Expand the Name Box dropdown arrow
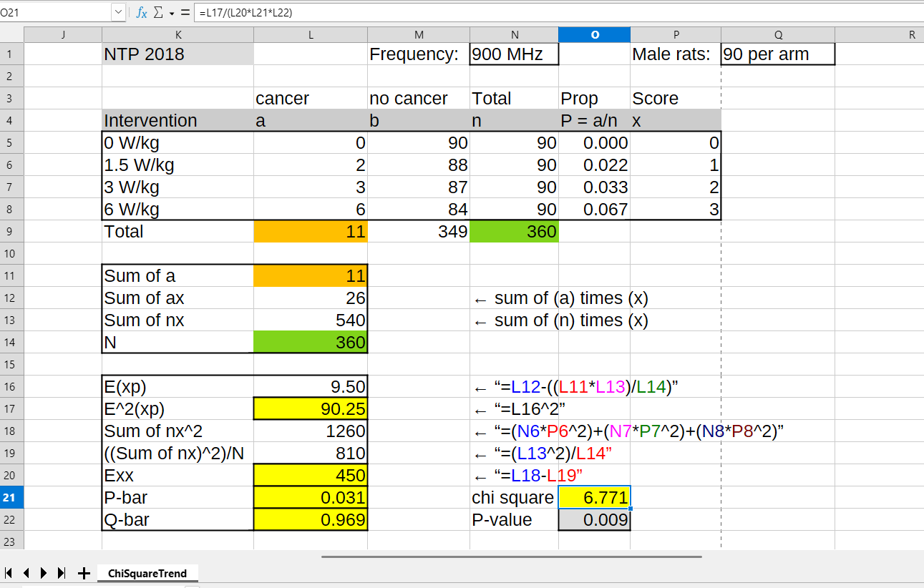The width and height of the screenshot is (924, 588). 118,12
